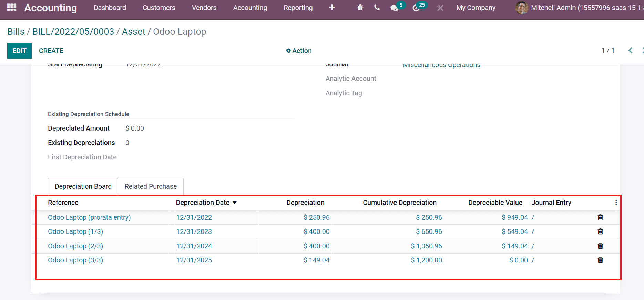Open Odoo Laptop (1/3) reference
The width and height of the screenshot is (644, 300).
75,231
